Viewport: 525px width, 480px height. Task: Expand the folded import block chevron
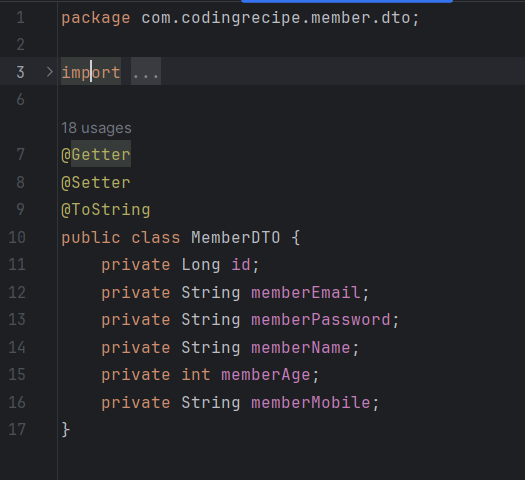[x=50, y=72]
